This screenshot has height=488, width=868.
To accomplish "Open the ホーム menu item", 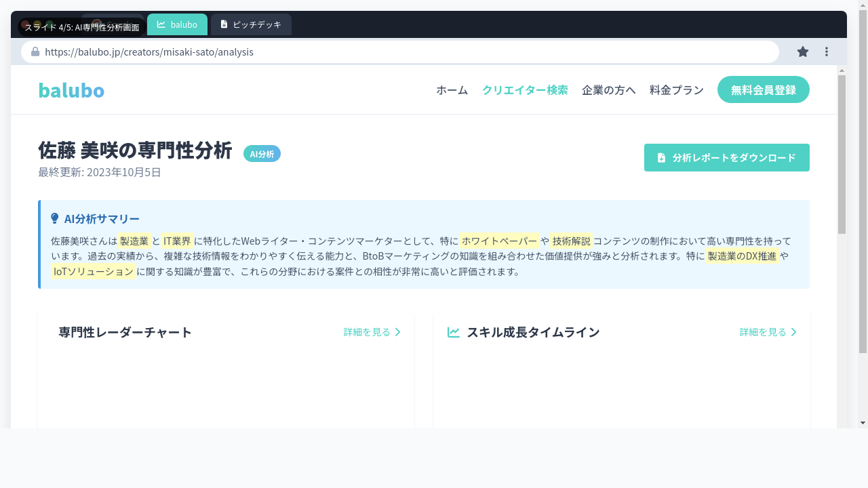I will 452,90.
